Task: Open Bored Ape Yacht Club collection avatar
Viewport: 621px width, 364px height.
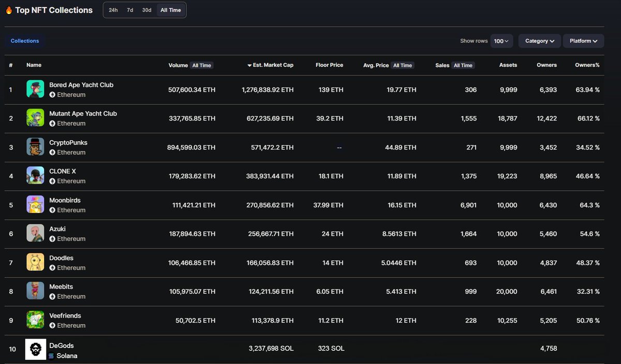Action: click(35, 89)
